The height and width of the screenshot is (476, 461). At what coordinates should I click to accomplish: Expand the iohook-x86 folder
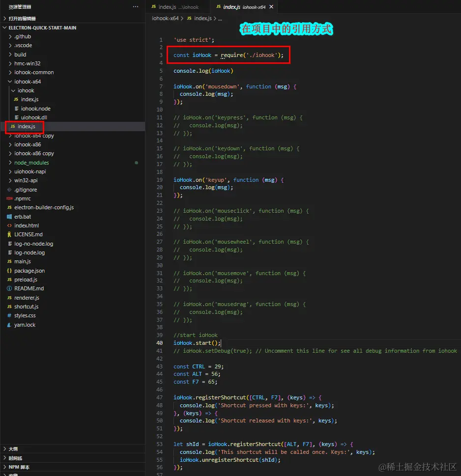73,144
